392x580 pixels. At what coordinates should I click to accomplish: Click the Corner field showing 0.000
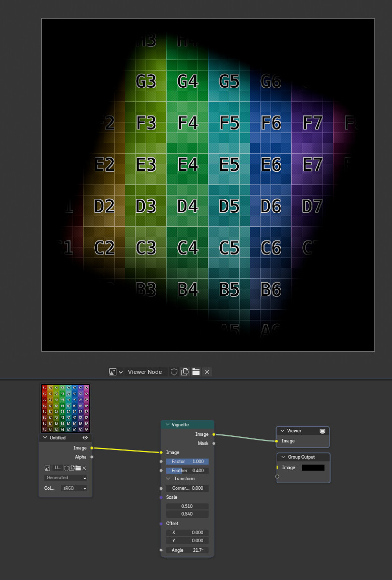[x=187, y=488]
